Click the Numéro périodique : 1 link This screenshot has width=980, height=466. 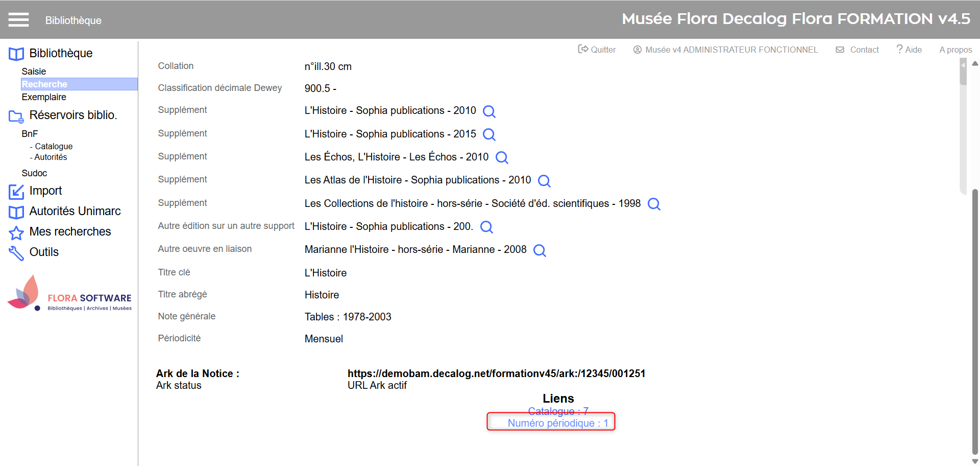[557, 423]
